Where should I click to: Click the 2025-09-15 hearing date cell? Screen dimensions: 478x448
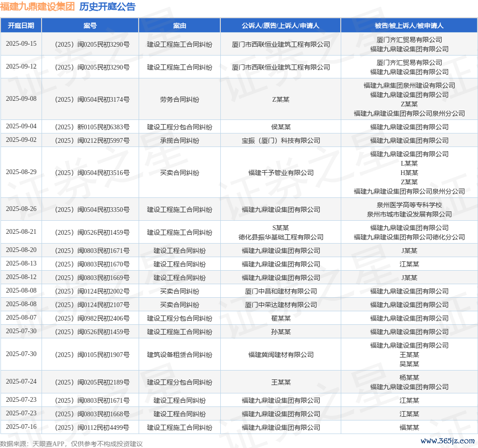[x=21, y=44]
